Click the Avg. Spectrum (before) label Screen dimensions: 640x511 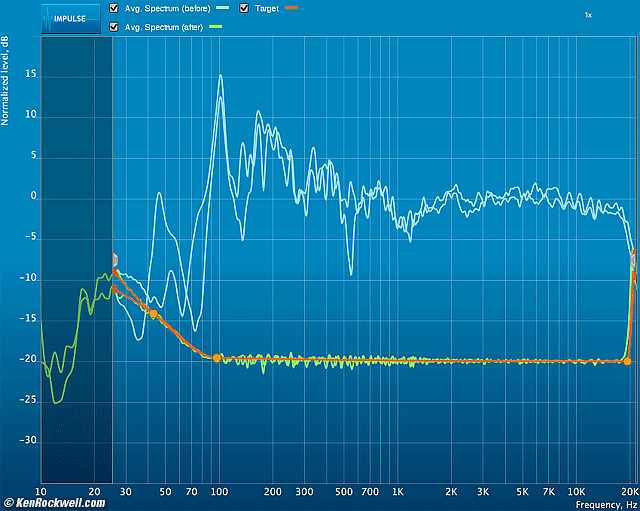(x=167, y=8)
